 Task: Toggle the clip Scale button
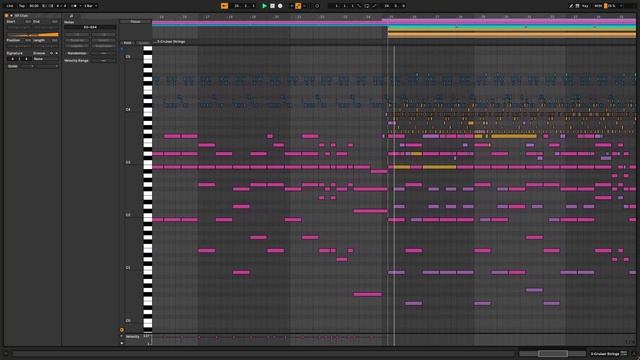click(13, 66)
